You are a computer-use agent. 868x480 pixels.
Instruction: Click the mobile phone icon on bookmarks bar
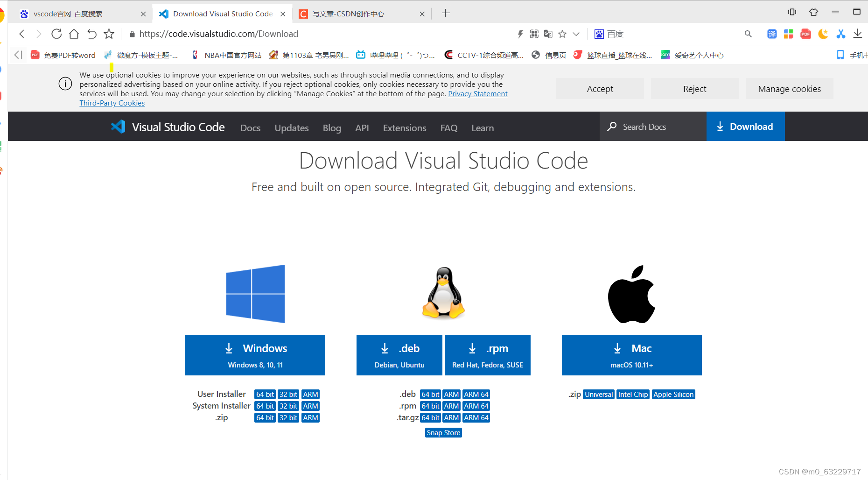(840, 55)
